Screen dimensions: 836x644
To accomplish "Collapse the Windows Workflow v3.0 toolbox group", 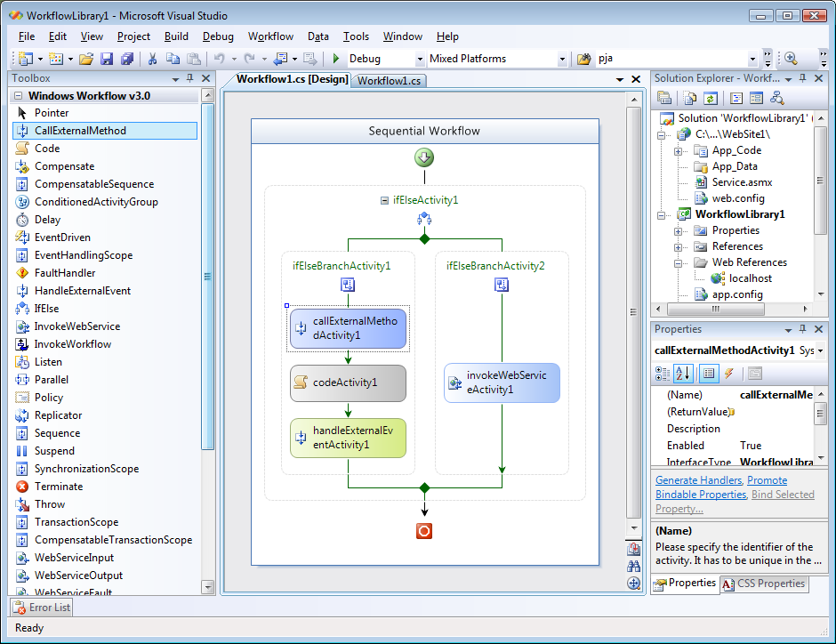I will (x=18, y=96).
